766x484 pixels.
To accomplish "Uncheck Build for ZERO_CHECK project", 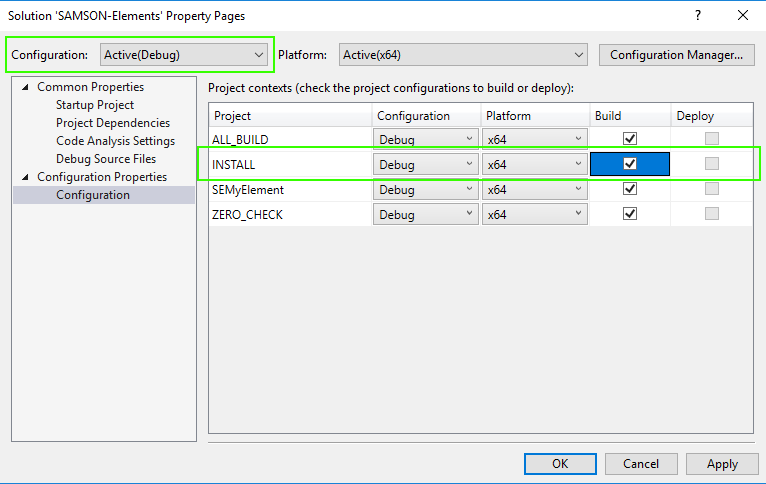I will [630, 214].
